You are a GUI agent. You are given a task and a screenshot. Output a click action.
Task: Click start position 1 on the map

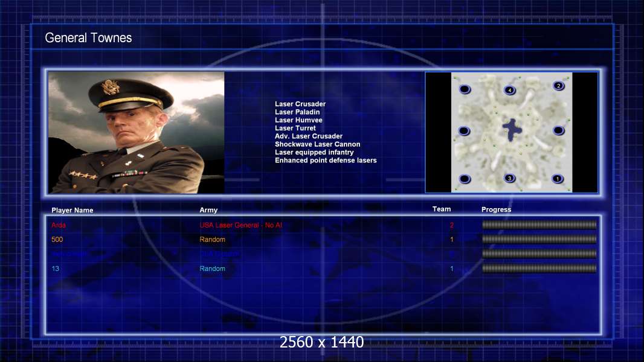(x=558, y=179)
